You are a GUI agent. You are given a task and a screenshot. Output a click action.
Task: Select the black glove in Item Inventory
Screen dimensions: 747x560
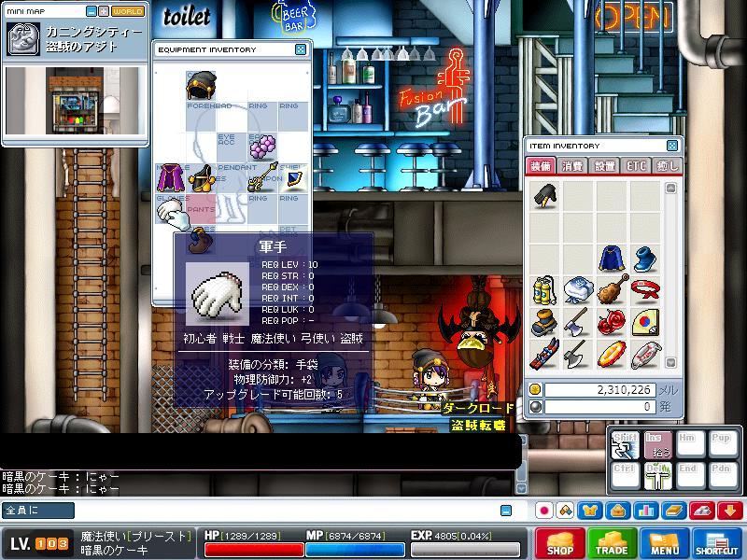[544, 196]
